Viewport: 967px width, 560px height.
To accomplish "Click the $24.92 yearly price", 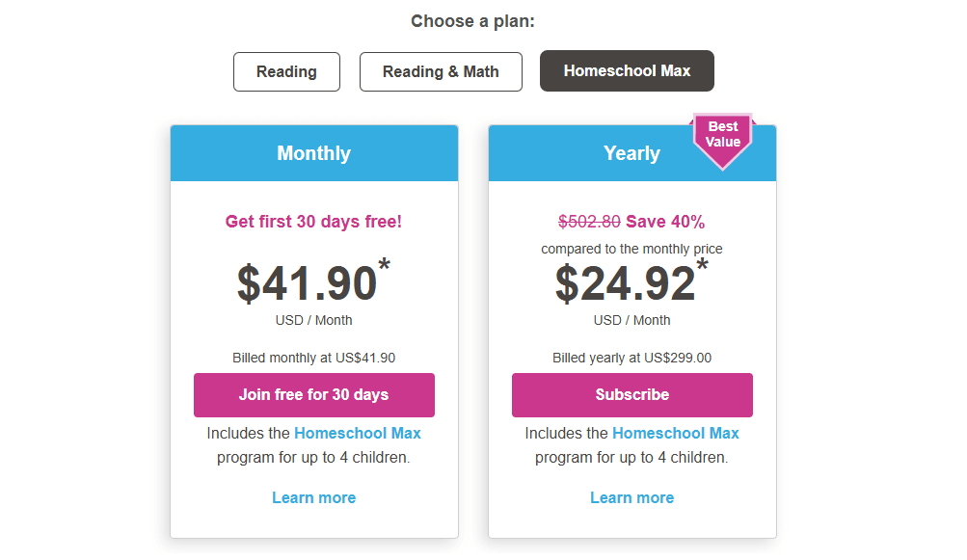I will 625,284.
